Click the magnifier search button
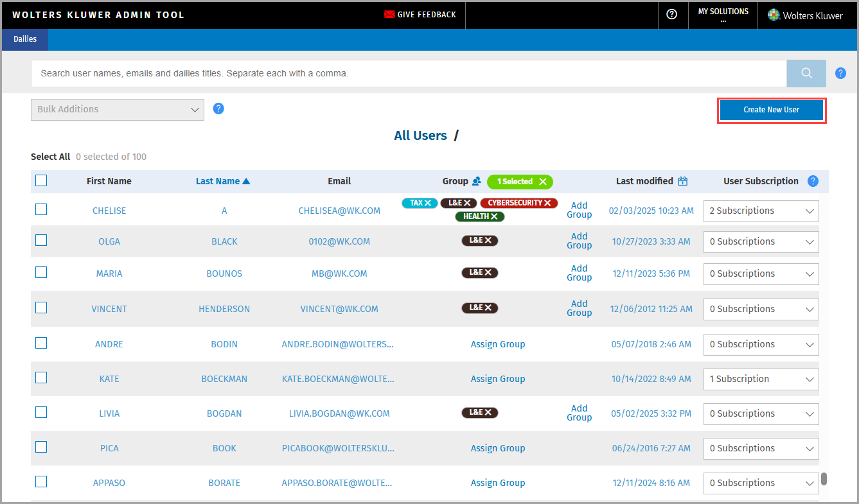Image resolution: width=859 pixels, height=504 pixels. click(x=806, y=73)
